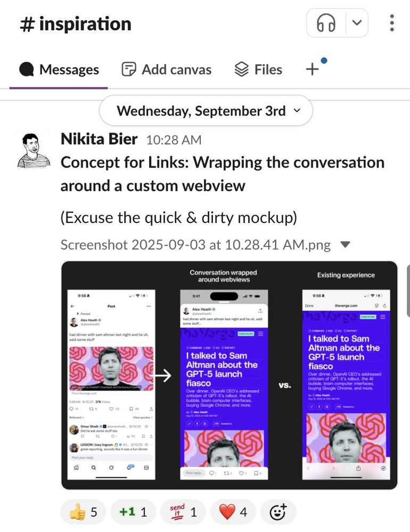Click the Add canvas tab
Screen dimensions: 410x532
coord(167,70)
